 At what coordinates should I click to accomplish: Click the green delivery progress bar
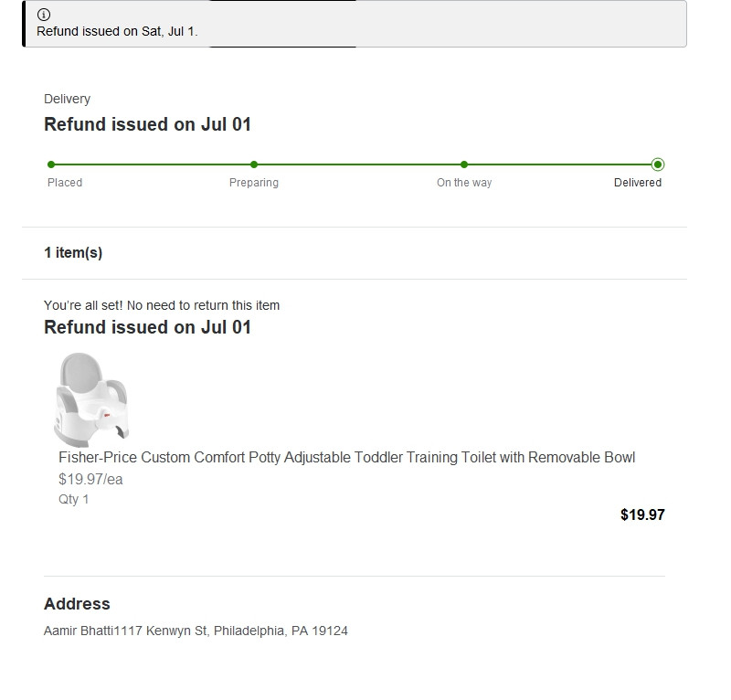click(x=356, y=164)
